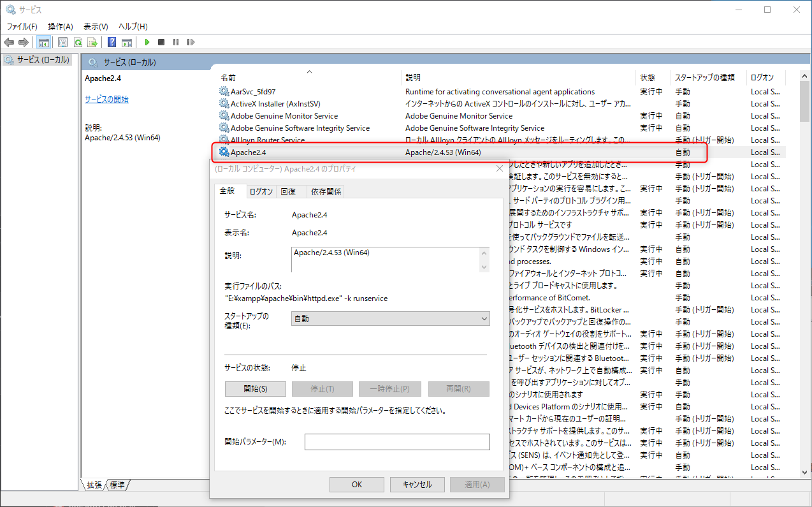
Task: Click the 自動 startup type in Apache2.4 row
Action: (683, 152)
